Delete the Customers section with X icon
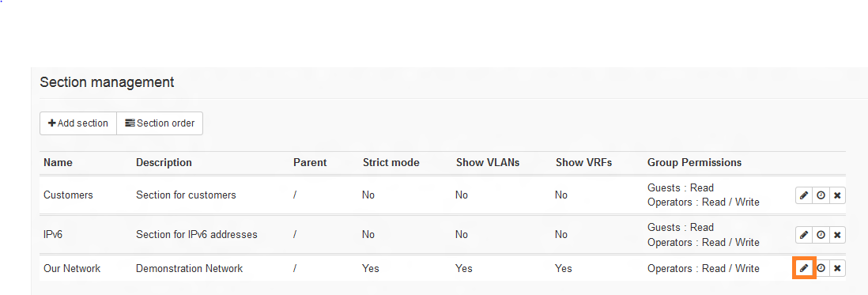 (837, 195)
